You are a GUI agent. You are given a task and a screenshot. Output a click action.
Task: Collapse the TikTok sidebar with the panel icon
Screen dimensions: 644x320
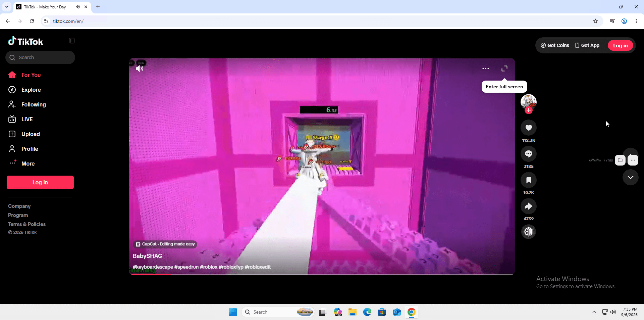point(72,41)
